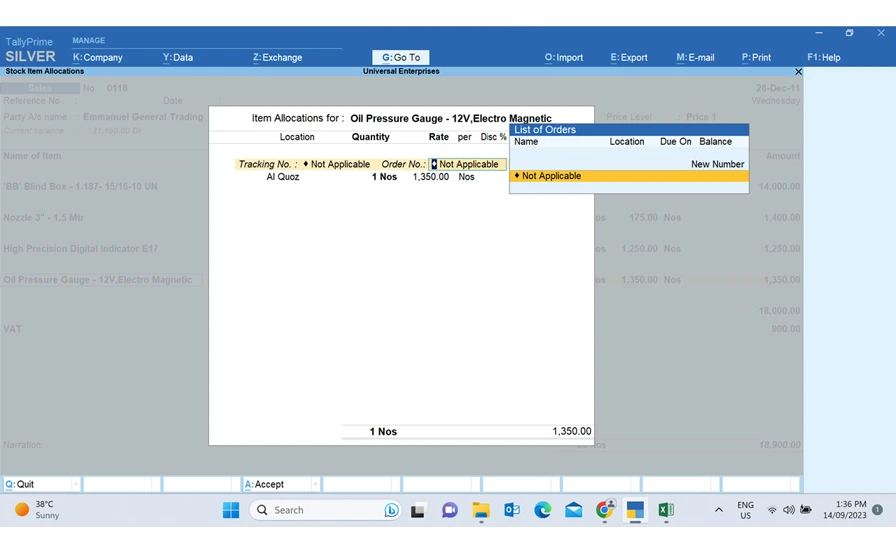The height and width of the screenshot is (552, 896).
Task: Switch to TallyPrime taskbar icon
Action: coord(635,510)
